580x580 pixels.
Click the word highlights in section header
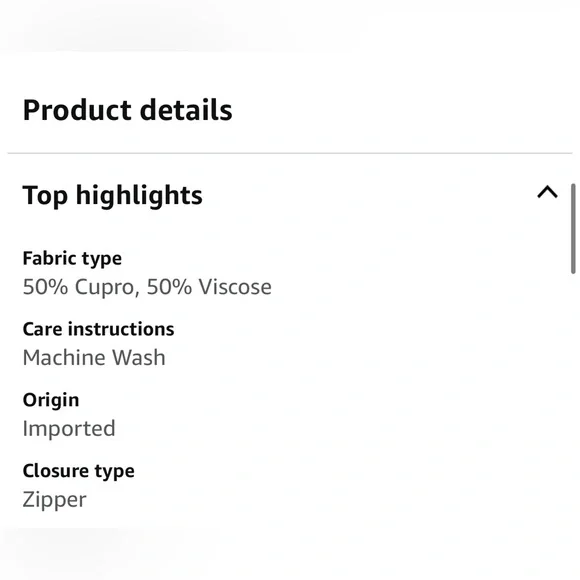coord(139,195)
